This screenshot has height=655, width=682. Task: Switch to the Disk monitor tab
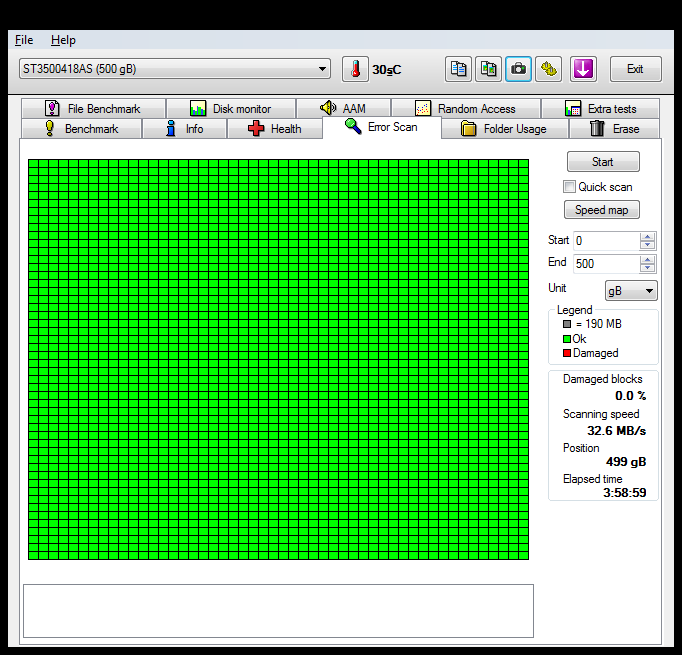pos(231,108)
